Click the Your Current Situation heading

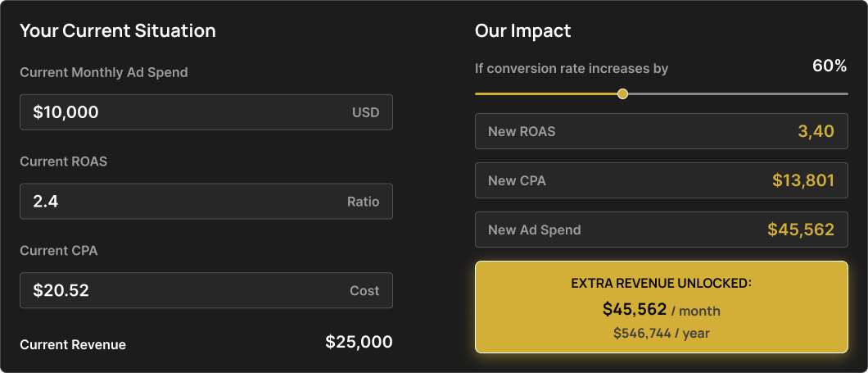pyautogui.click(x=118, y=30)
